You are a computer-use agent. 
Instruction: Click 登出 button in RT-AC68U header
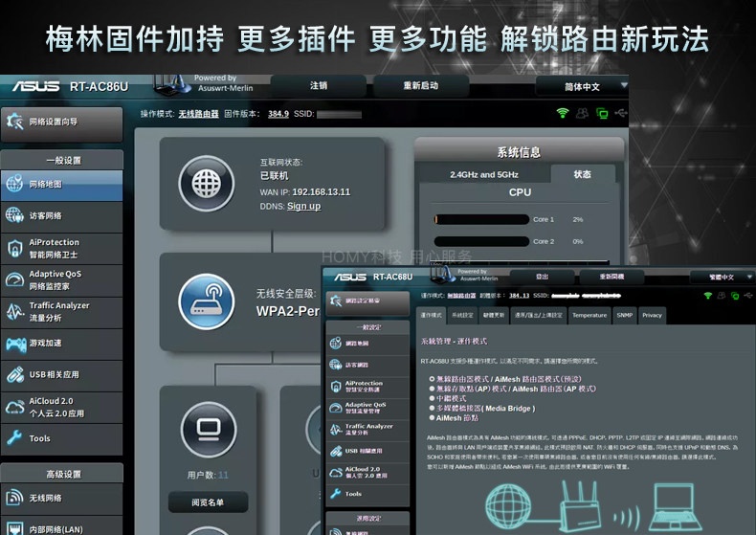tap(542, 277)
